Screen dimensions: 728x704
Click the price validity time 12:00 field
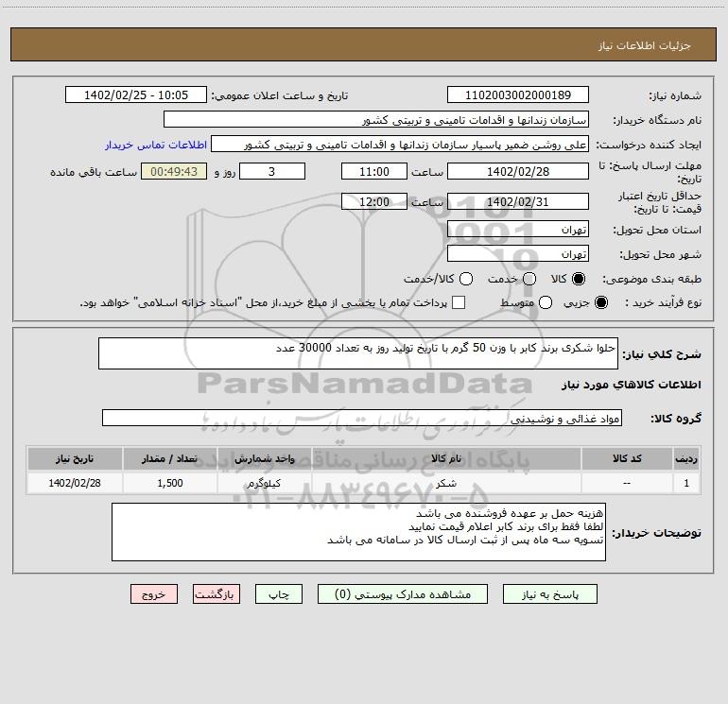coord(374,201)
